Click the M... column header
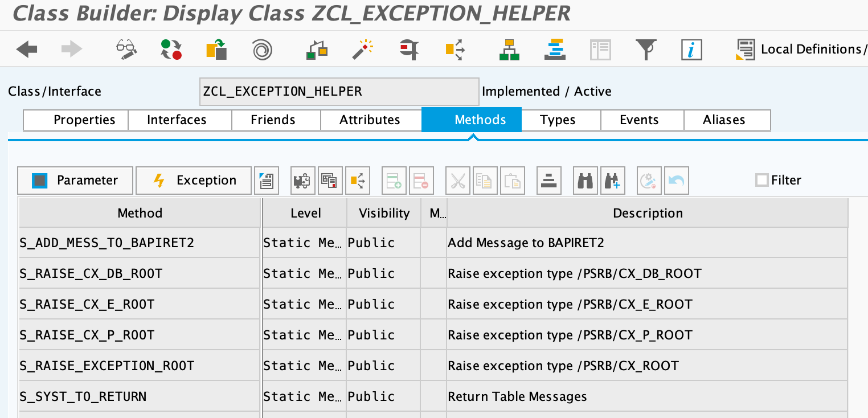868x418 pixels. pyautogui.click(x=434, y=213)
